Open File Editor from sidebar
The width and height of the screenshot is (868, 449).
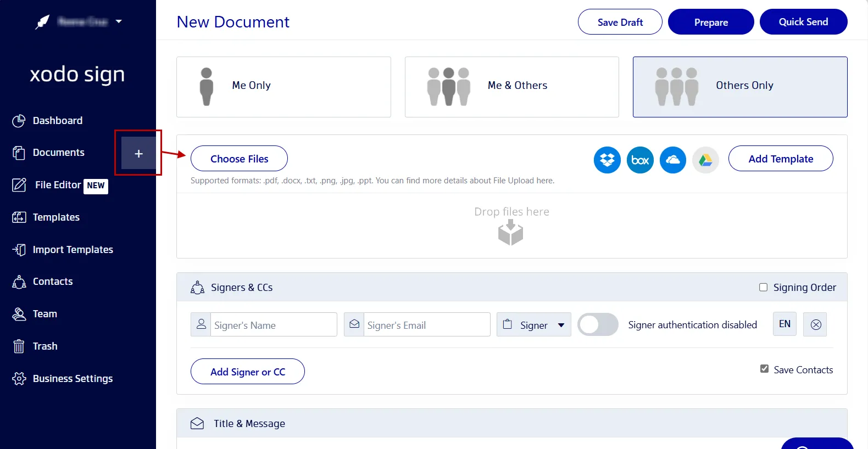(58, 185)
